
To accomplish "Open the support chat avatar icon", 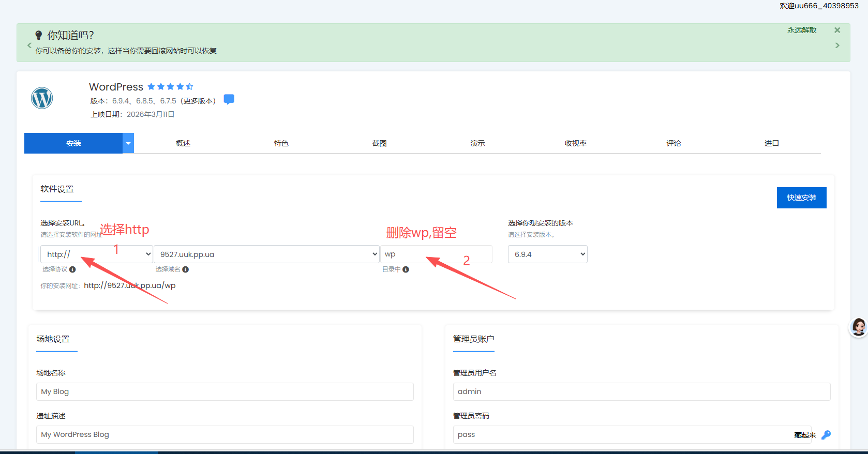I will [859, 327].
